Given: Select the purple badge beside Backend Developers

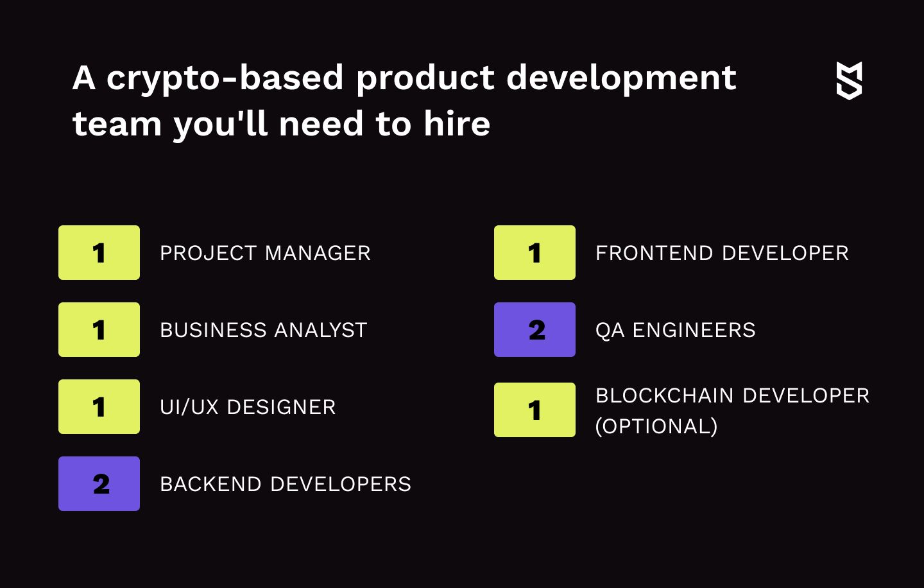Looking at the screenshot, I should (x=99, y=483).
